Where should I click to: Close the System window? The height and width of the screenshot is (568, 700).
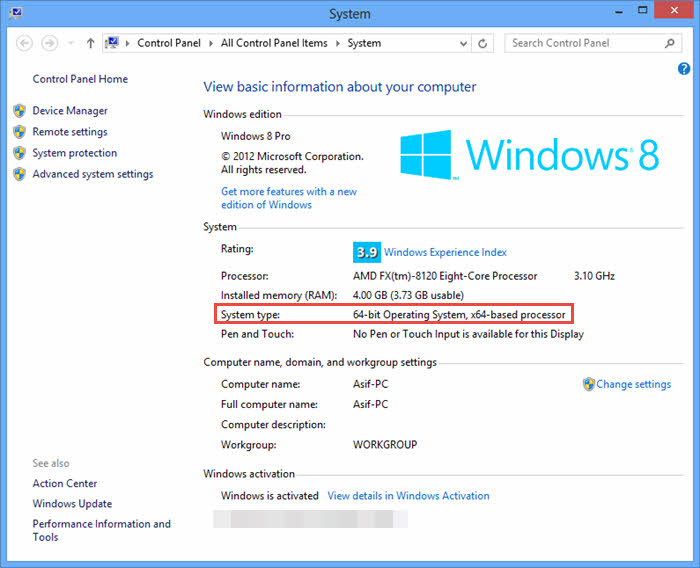coord(674,10)
